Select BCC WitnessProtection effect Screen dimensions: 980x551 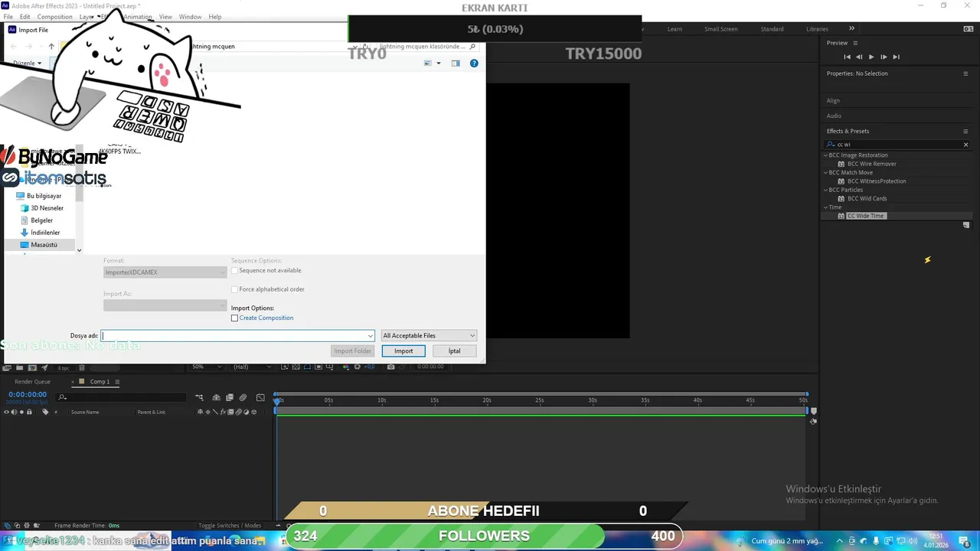[x=877, y=181]
